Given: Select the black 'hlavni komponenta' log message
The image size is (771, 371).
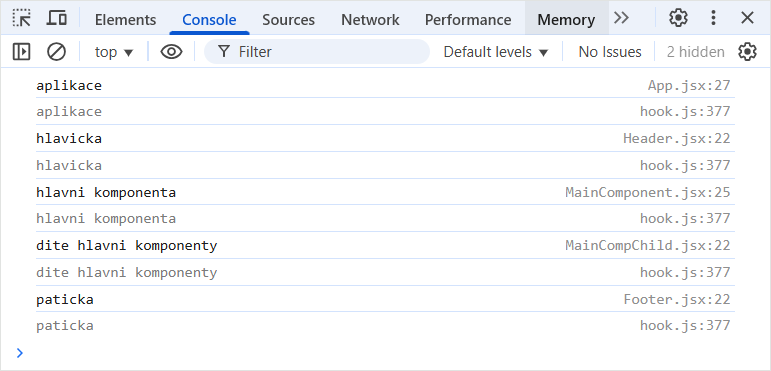Looking at the screenshot, I should 106,192.
